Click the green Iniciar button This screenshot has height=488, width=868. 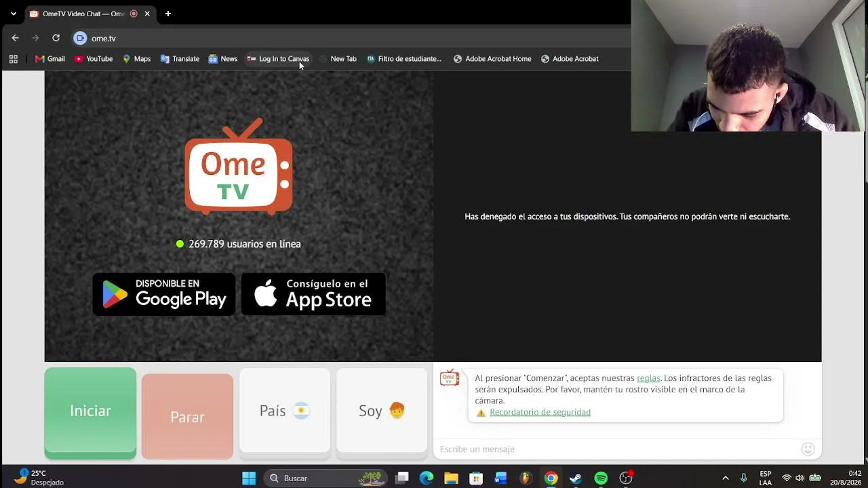(90, 413)
